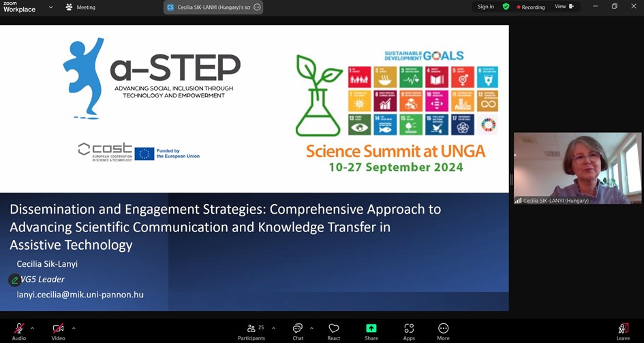Image resolution: width=644 pixels, height=343 pixels.
Task: Leave the meeting
Action: [x=623, y=331]
